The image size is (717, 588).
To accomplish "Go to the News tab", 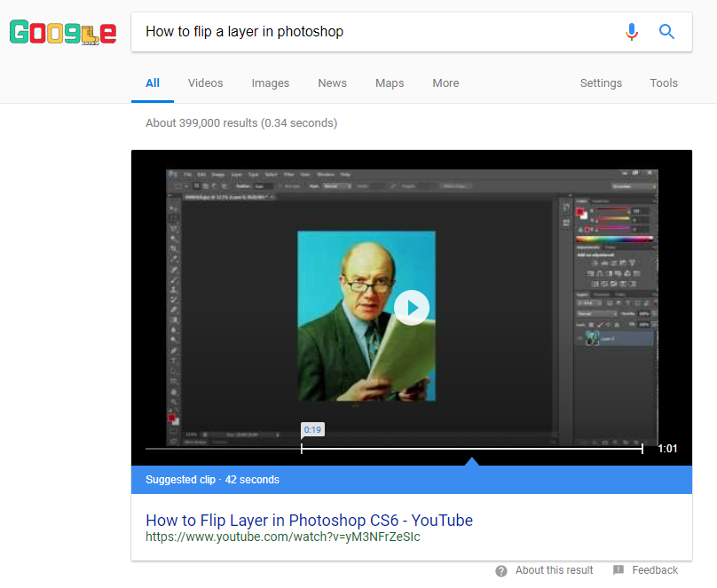I will pyautogui.click(x=333, y=83).
